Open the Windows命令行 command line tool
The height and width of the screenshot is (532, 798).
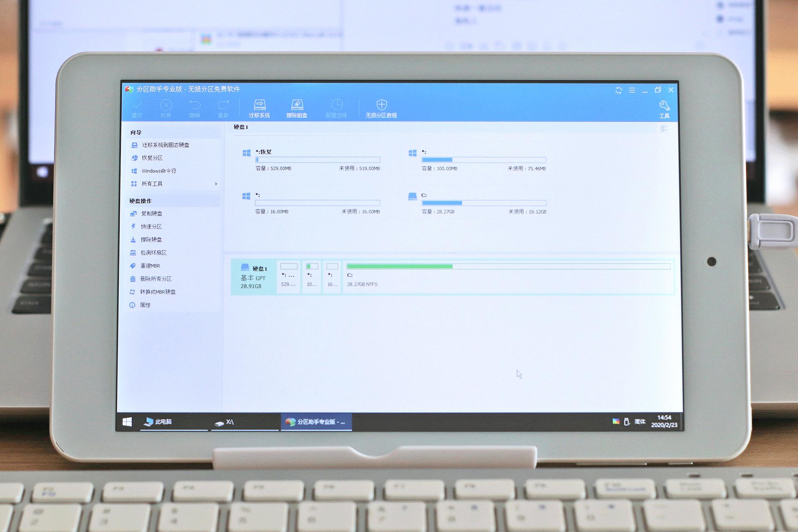point(159,171)
